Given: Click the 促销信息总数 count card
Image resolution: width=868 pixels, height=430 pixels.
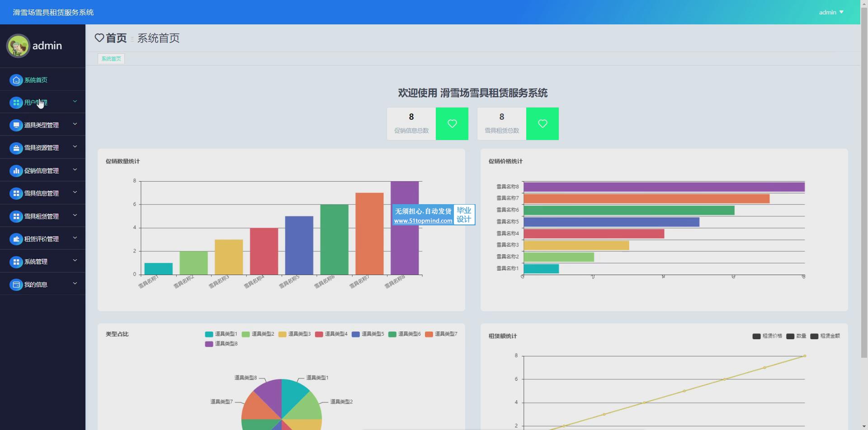Looking at the screenshot, I should 427,124.
